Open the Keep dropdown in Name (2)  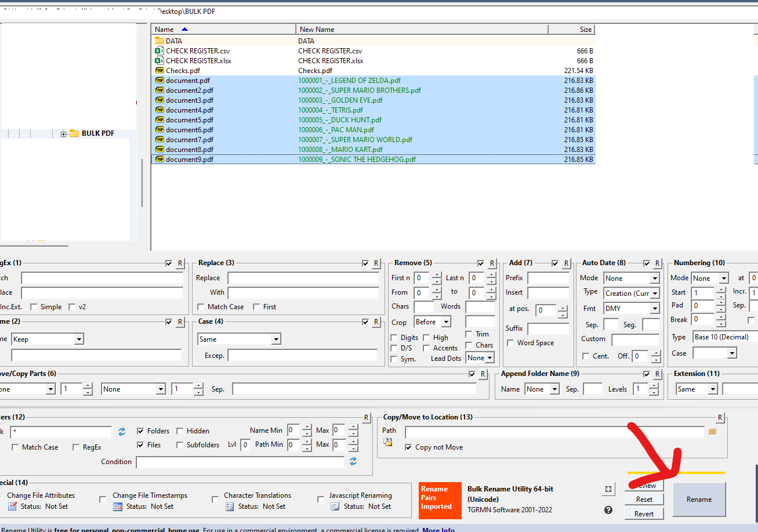(77, 339)
